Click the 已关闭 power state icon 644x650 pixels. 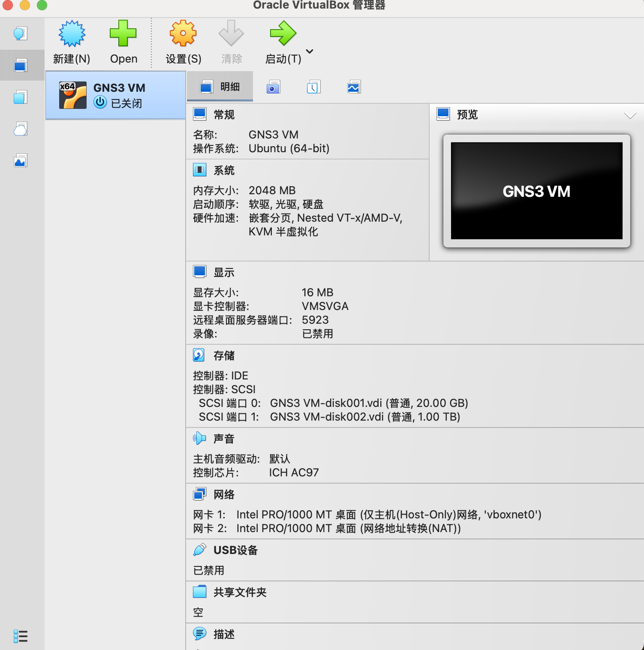pyautogui.click(x=100, y=102)
